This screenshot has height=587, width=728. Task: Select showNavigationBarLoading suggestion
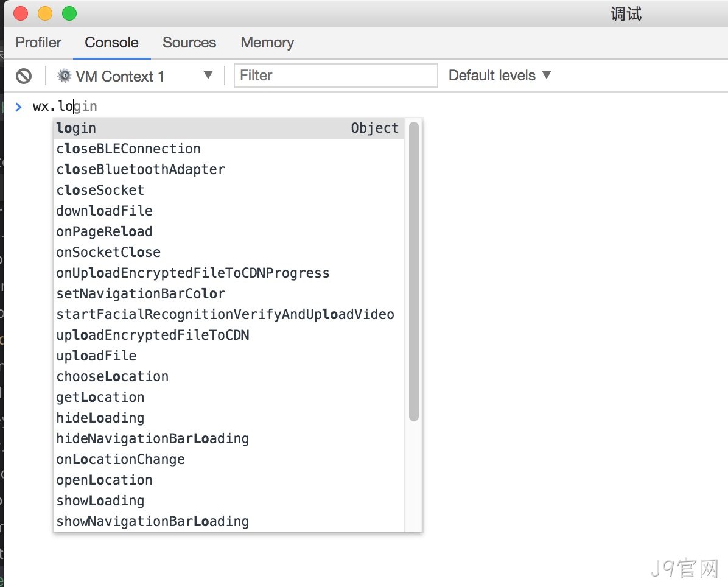pos(228,521)
